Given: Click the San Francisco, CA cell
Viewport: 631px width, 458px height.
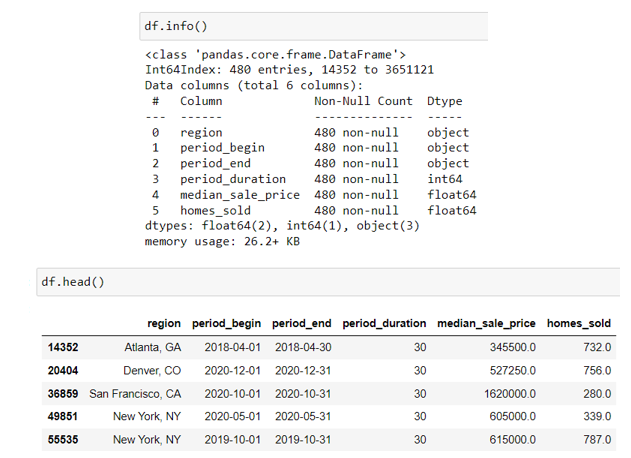Looking at the screenshot, I should [136, 393].
